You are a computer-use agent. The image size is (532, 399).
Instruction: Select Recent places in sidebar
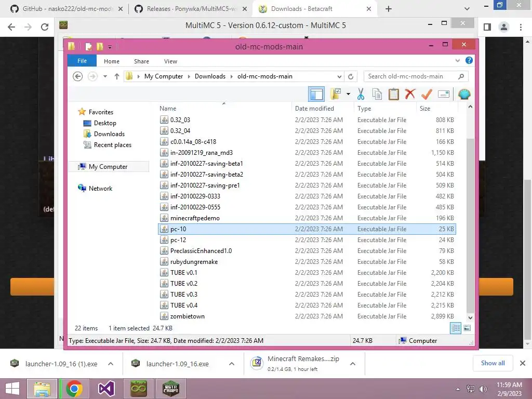(112, 144)
